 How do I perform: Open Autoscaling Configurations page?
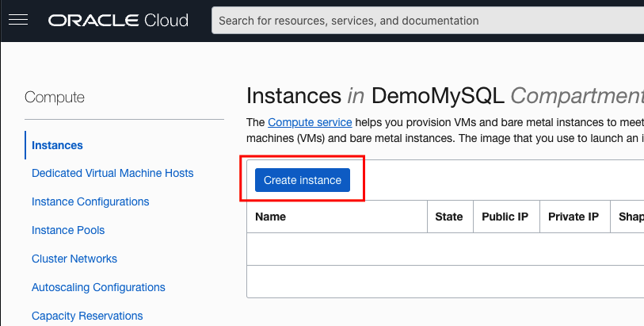(x=98, y=287)
